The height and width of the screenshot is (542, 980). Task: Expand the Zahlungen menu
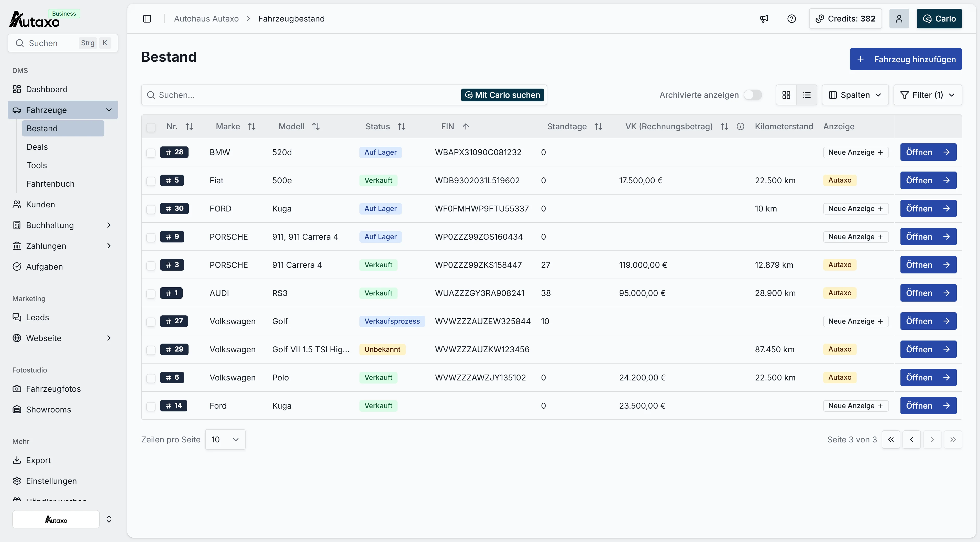click(x=109, y=246)
